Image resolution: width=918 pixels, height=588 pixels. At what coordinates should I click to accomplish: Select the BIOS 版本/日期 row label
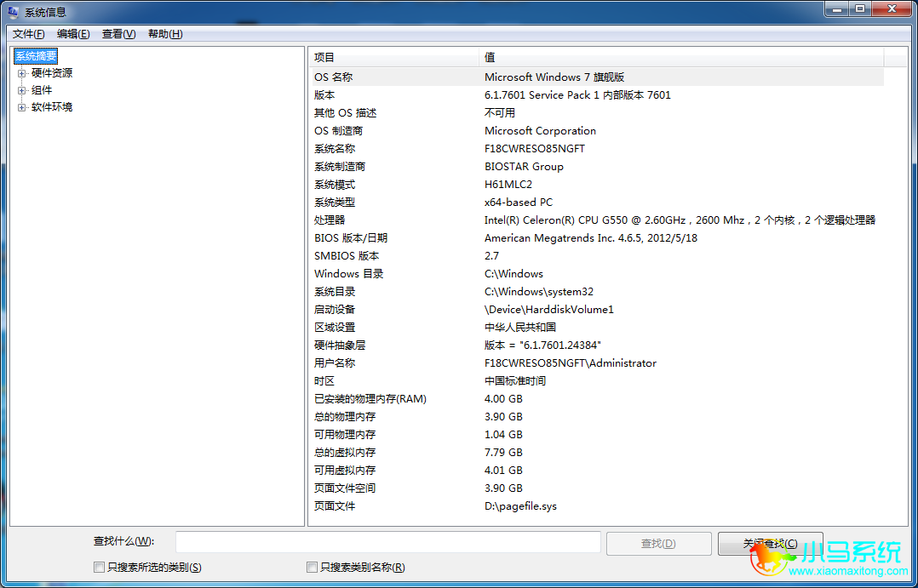[x=351, y=238]
